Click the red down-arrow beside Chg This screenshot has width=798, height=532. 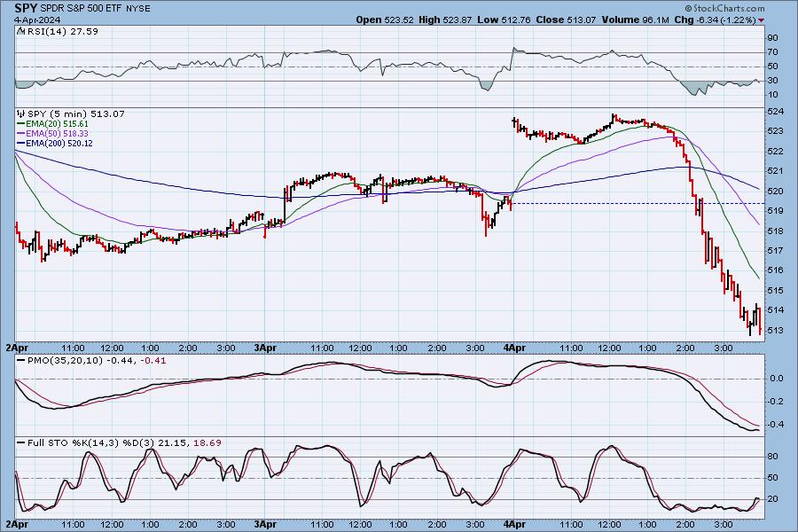tap(761, 20)
